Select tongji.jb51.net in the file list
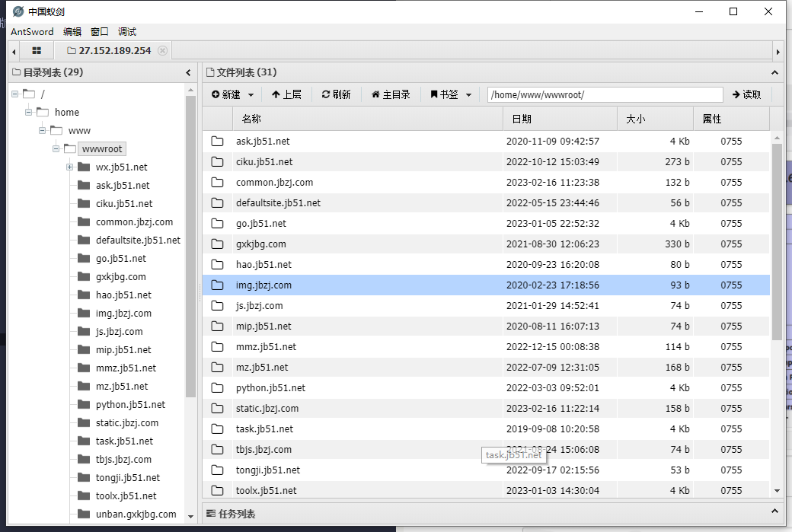 (x=486, y=470)
